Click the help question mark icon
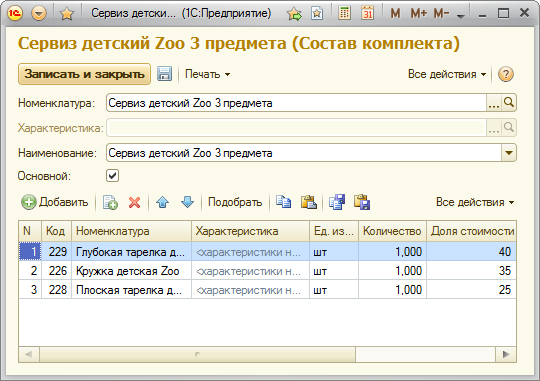This screenshot has width=540, height=381. click(x=506, y=74)
